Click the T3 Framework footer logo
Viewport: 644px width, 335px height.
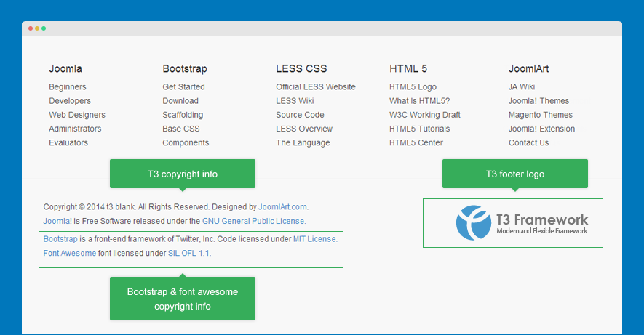pyautogui.click(x=521, y=222)
